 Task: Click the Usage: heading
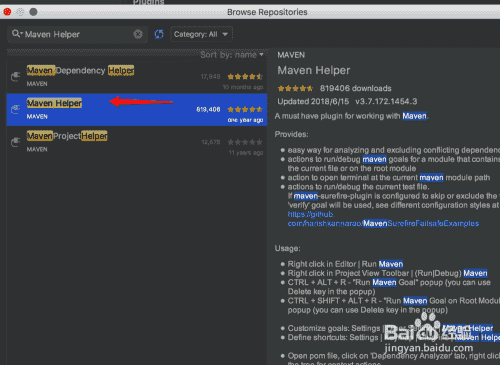point(287,248)
